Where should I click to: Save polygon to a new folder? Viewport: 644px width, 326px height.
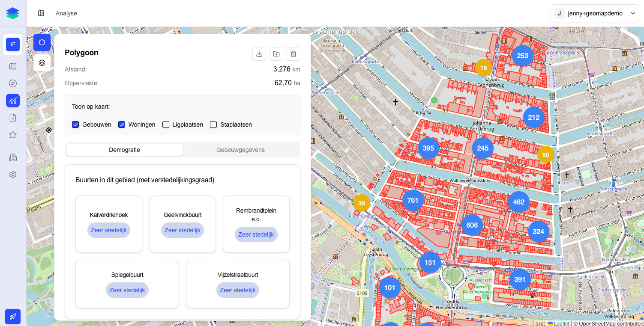tap(276, 54)
